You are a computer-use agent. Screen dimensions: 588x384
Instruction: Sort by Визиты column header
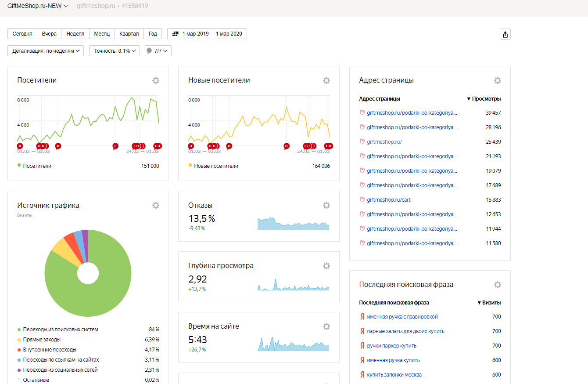[x=489, y=303]
